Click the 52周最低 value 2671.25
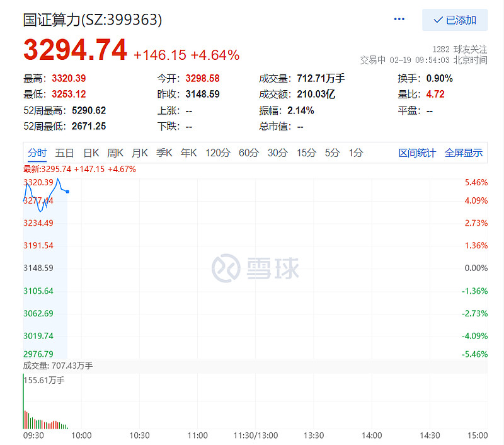504x445 pixels. pyautogui.click(x=89, y=126)
